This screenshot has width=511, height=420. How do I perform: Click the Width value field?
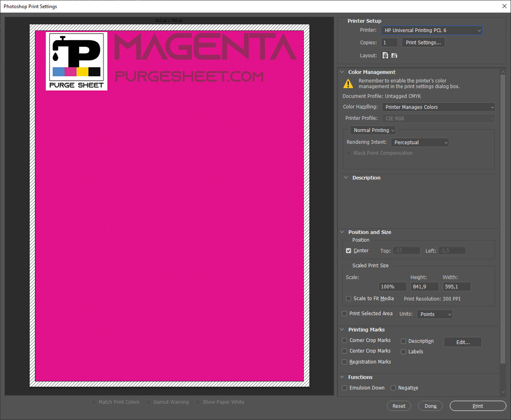pos(457,287)
